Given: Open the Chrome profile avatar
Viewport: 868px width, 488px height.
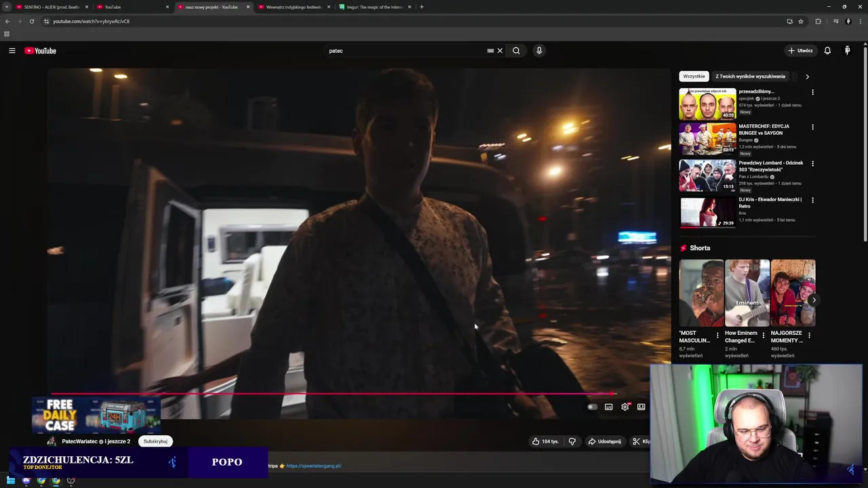Looking at the screenshot, I should (848, 21).
